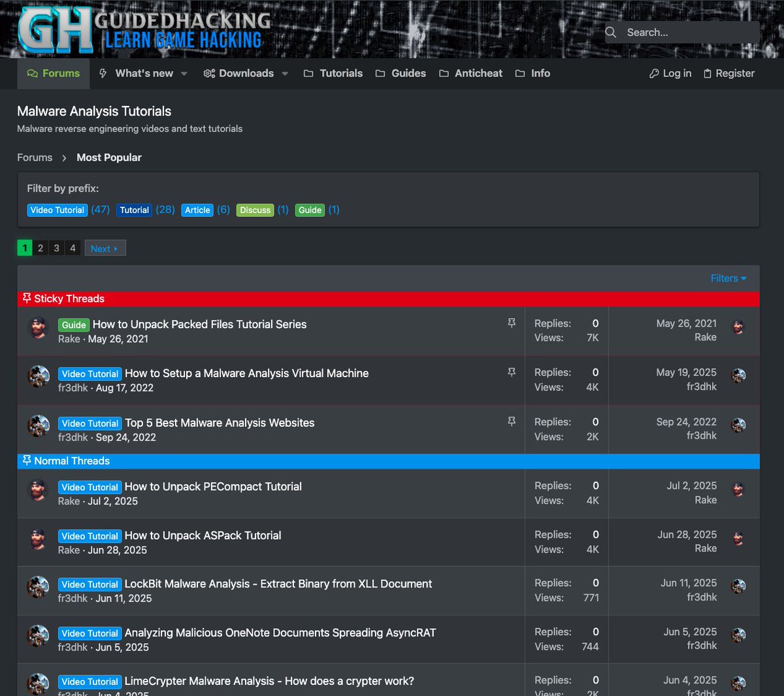The height and width of the screenshot is (696, 784).
Task: Open Top 5 Best Malware Analysis Websites thread
Action: point(220,423)
